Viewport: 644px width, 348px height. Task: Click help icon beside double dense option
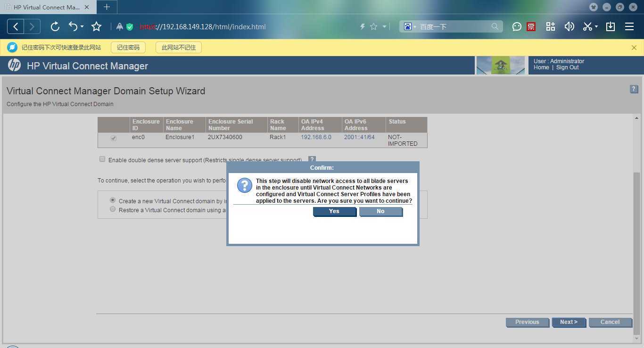[312, 160]
